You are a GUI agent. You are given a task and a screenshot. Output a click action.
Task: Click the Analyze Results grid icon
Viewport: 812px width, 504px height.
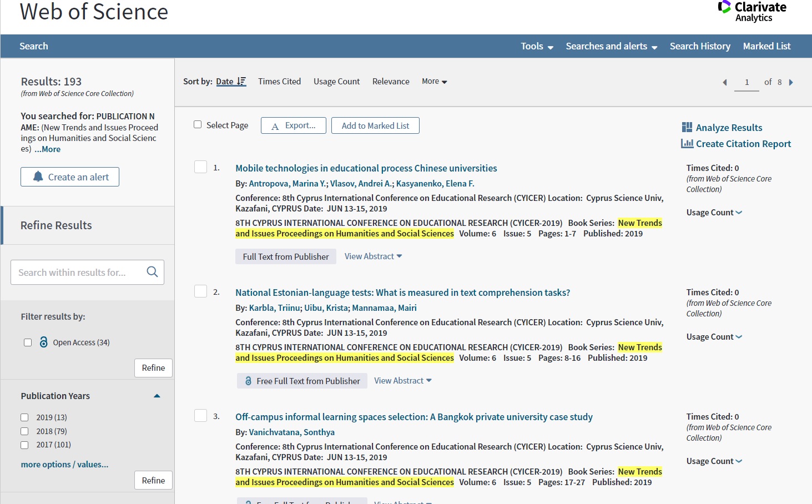coord(687,127)
